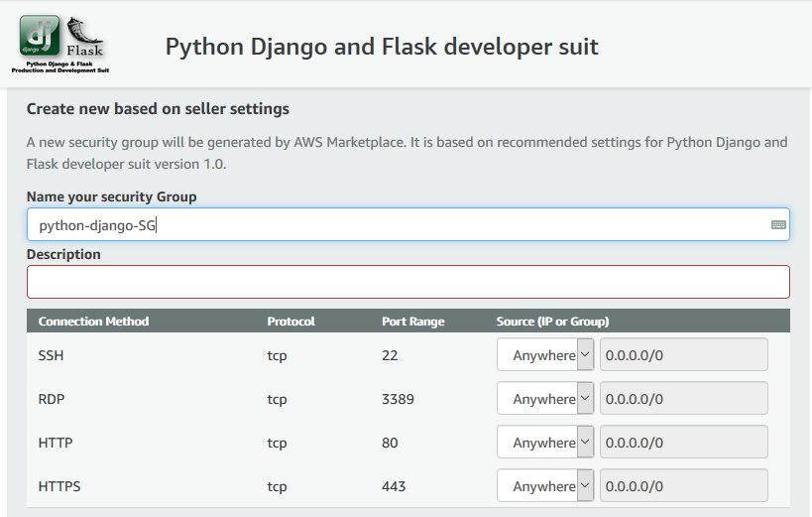Click the tcp protocol cell in SSH row
The height and width of the screenshot is (517, 812).
pos(277,355)
